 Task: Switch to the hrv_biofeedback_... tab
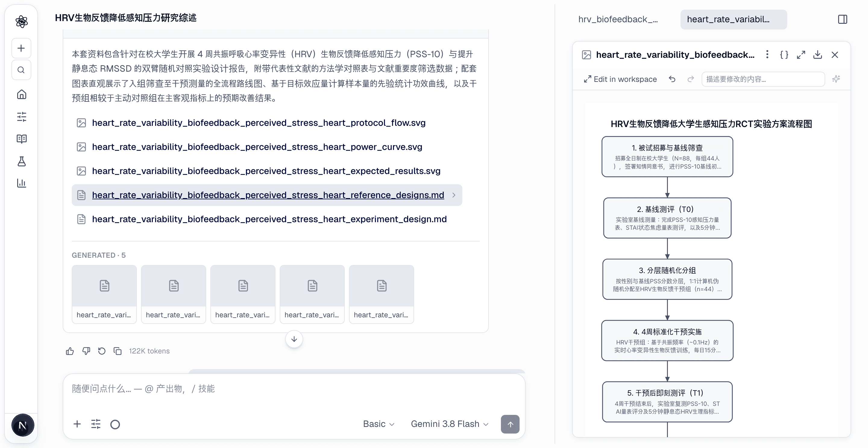click(x=618, y=19)
